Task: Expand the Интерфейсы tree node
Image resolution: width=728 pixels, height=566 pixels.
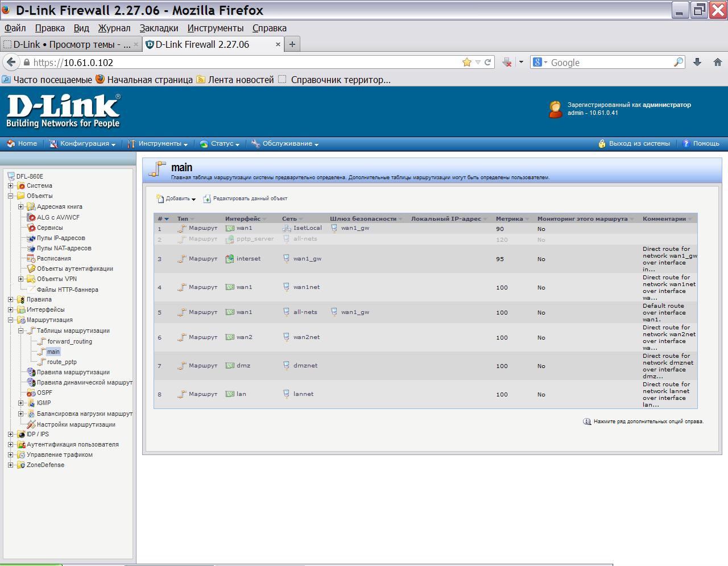Action: click(10, 309)
